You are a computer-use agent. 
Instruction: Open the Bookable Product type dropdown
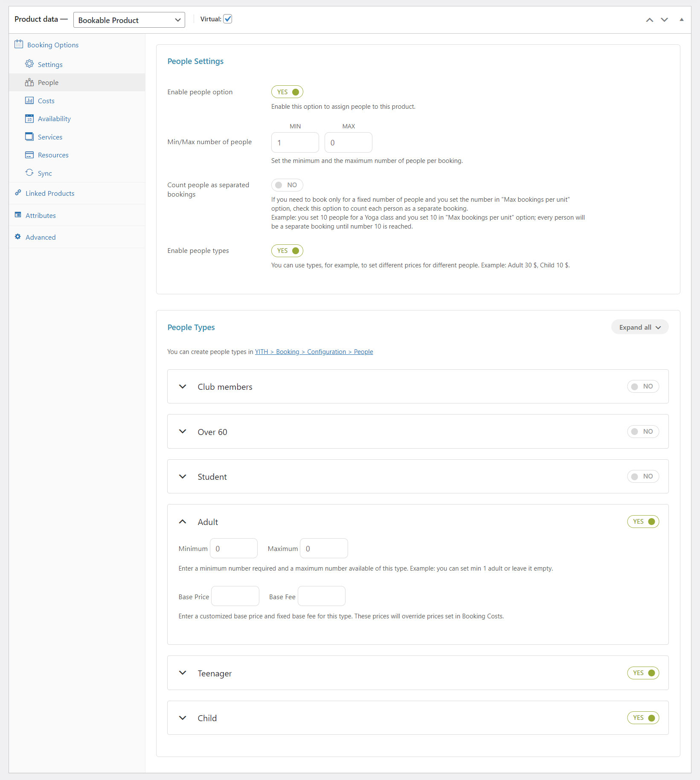[x=129, y=20]
